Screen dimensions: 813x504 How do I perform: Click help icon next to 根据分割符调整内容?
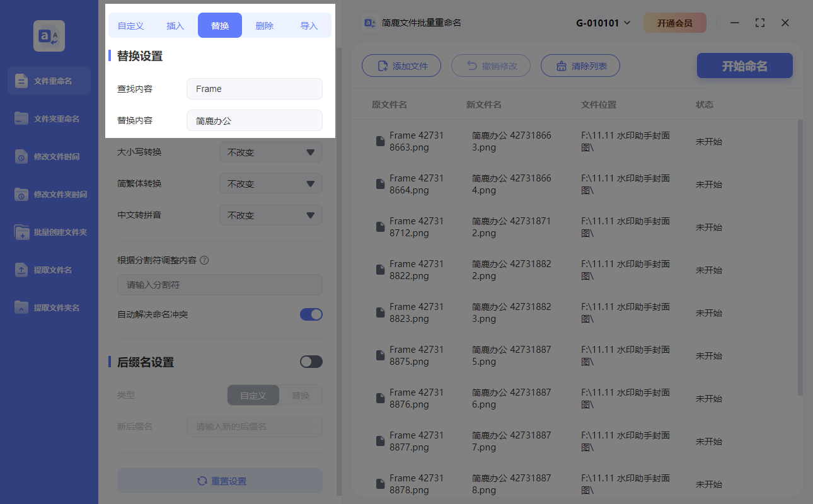click(x=204, y=260)
